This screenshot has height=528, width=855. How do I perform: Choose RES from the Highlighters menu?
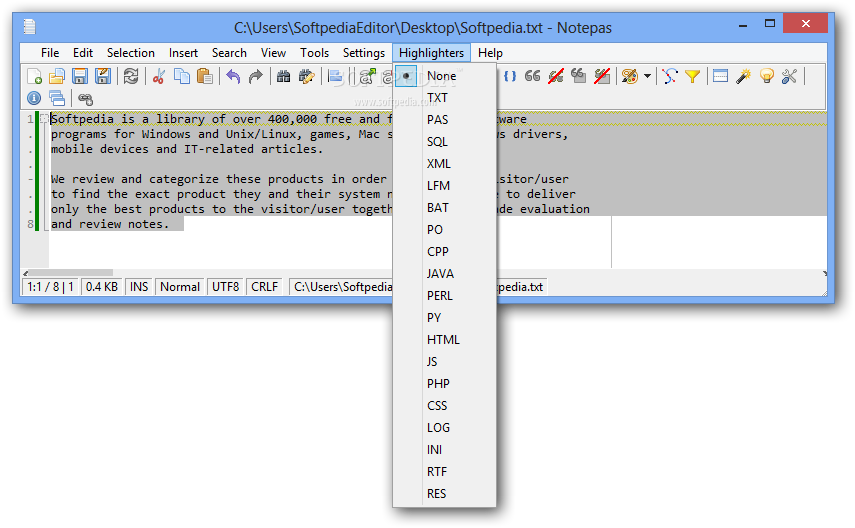pyautogui.click(x=444, y=494)
